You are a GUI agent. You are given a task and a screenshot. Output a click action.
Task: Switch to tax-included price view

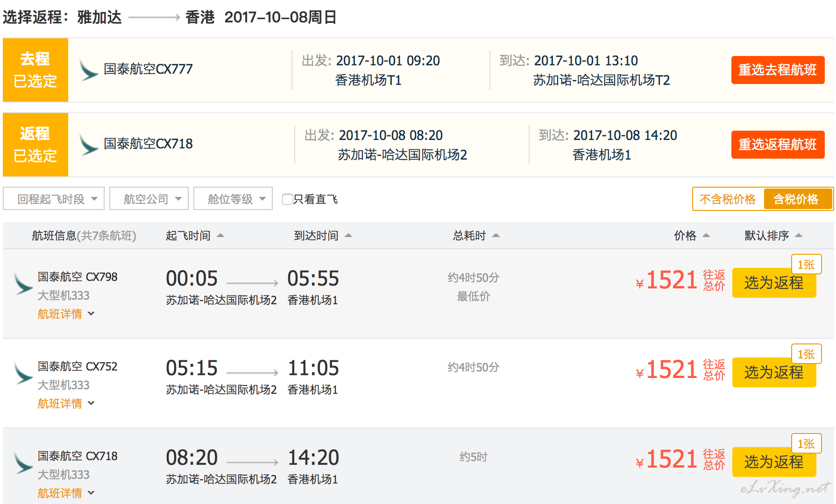tap(796, 199)
